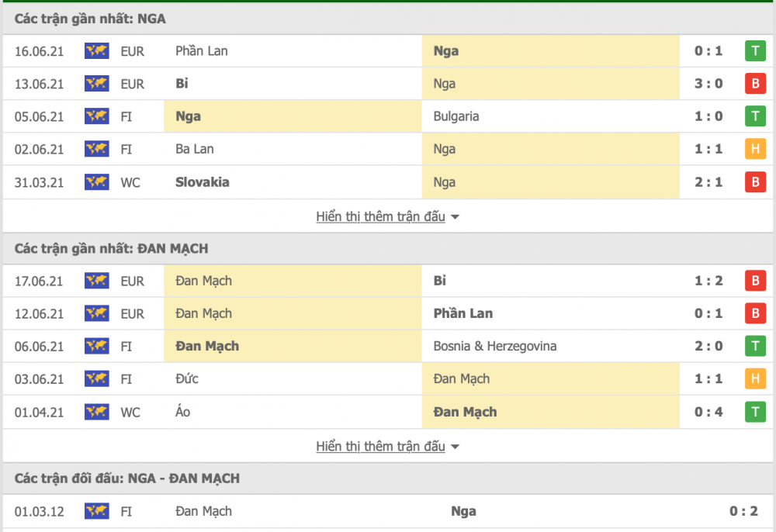
Task: Click the 0 : 4 score of Áo vs Đan Mạch
Action: (708, 412)
